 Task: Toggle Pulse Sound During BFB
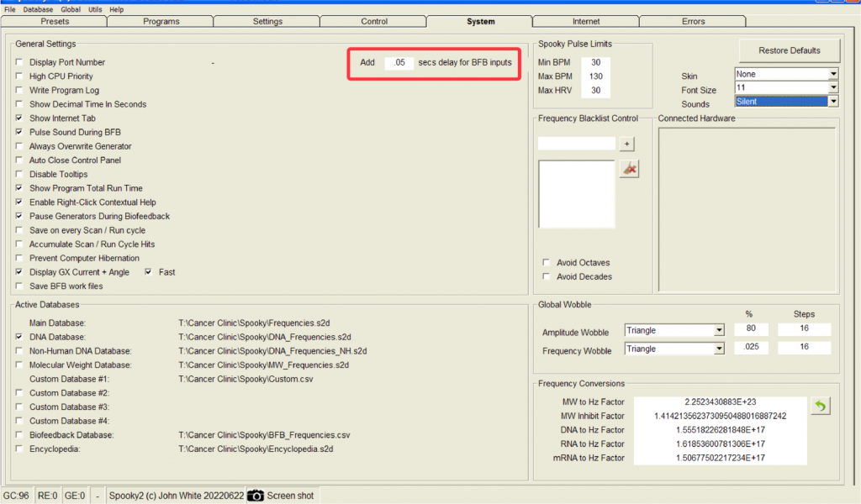point(19,133)
